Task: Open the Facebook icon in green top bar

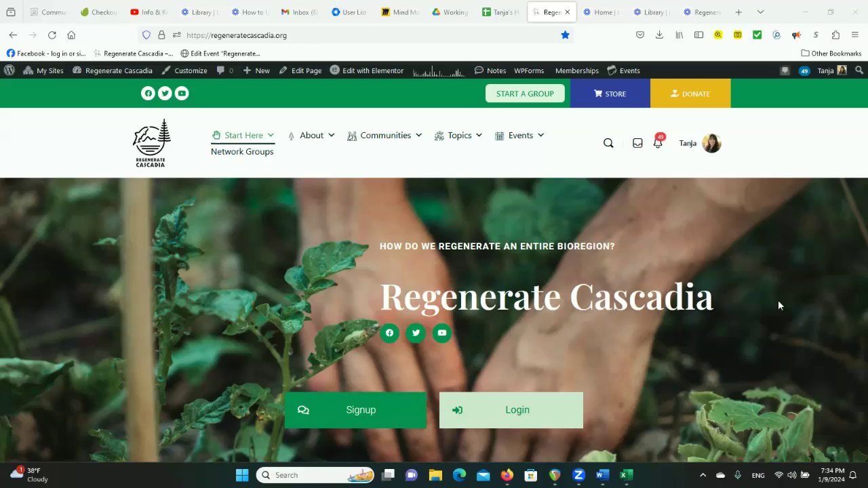Action: tap(148, 94)
